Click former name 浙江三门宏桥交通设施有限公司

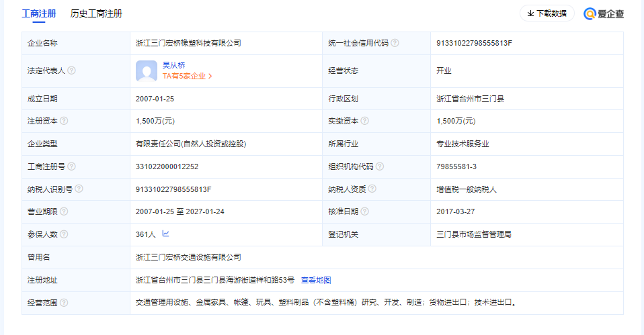pyautogui.click(x=188, y=257)
